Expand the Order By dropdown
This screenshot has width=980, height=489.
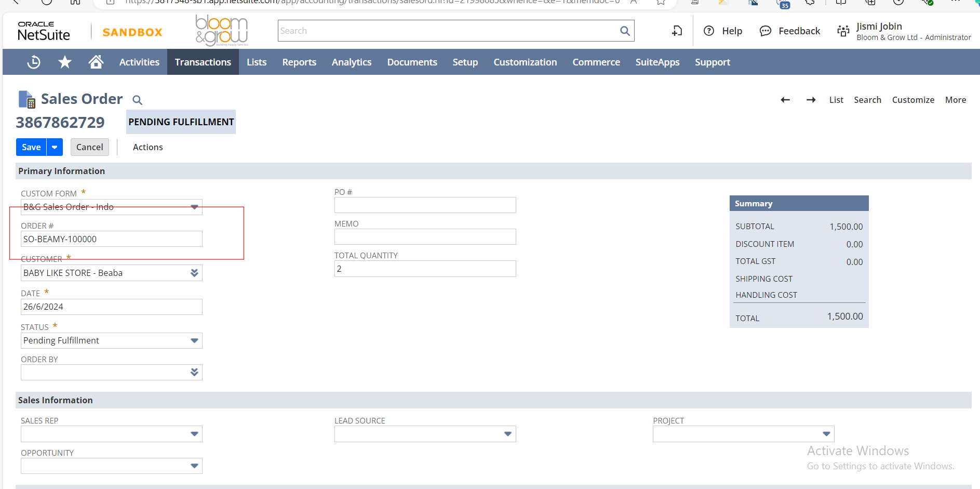click(194, 372)
